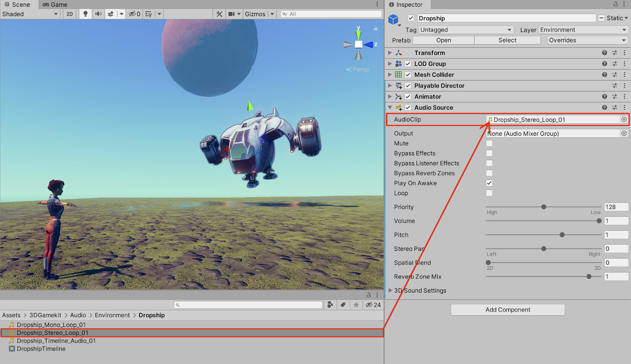Uncheck Play On Awake
This screenshot has width=631, height=364.
click(x=489, y=183)
